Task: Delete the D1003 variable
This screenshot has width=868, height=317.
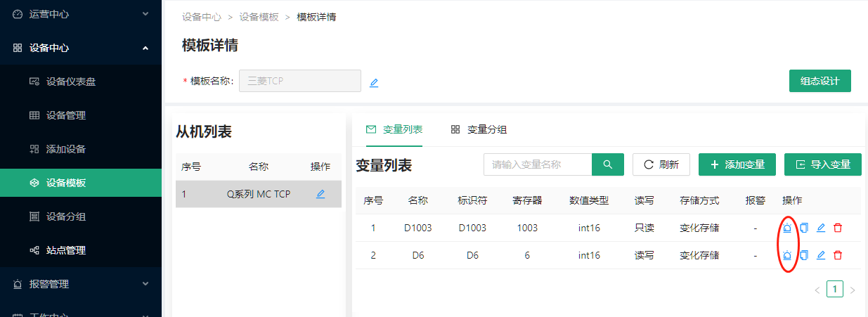Action: pos(838,228)
